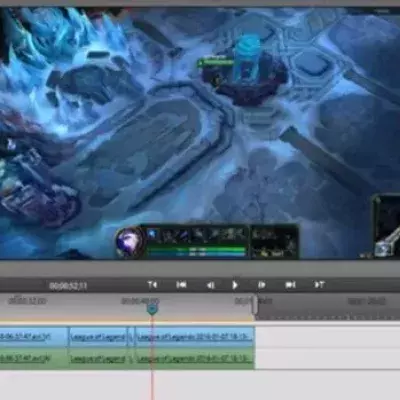400x400 pixels.
Task: Click the 00;00;48;00 label on the time ruler
Action: [140, 301]
